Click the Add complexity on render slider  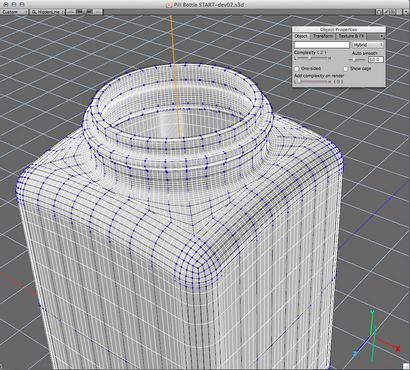pyautogui.click(x=313, y=81)
